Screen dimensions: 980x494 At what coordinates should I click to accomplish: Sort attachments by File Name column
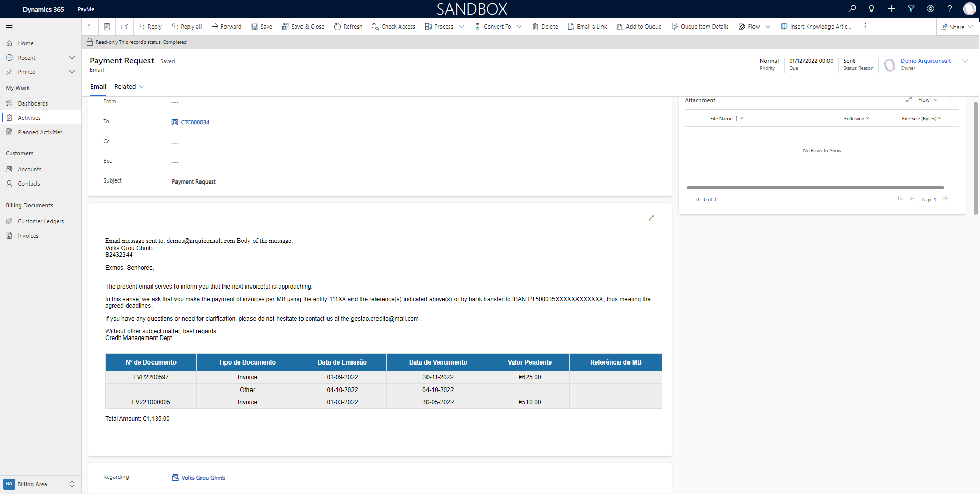[x=721, y=119]
